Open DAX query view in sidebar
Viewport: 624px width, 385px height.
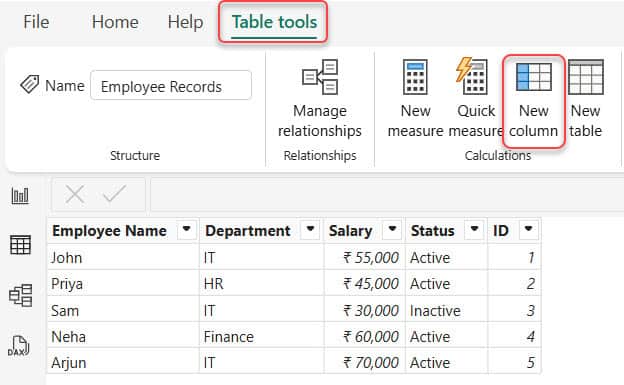click(x=19, y=346)
